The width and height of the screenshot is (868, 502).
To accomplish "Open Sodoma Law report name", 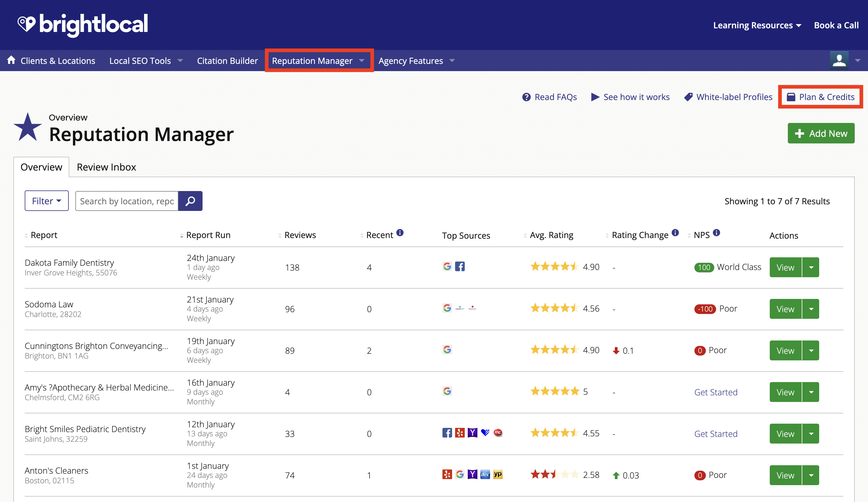I will click(x=49, y=304).
